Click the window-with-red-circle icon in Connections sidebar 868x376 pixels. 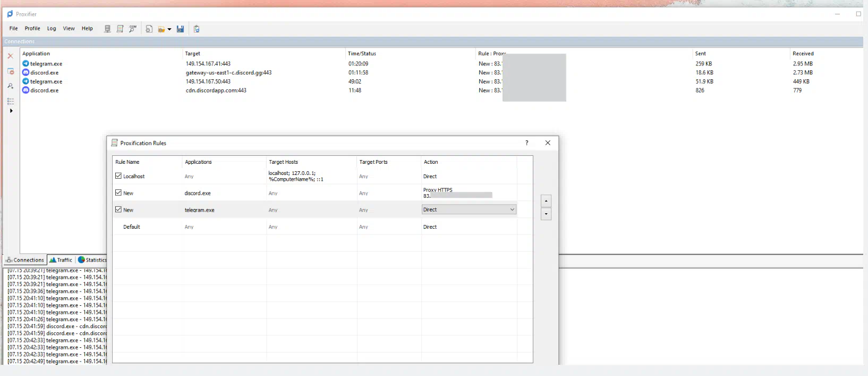[x=11, y=71]
